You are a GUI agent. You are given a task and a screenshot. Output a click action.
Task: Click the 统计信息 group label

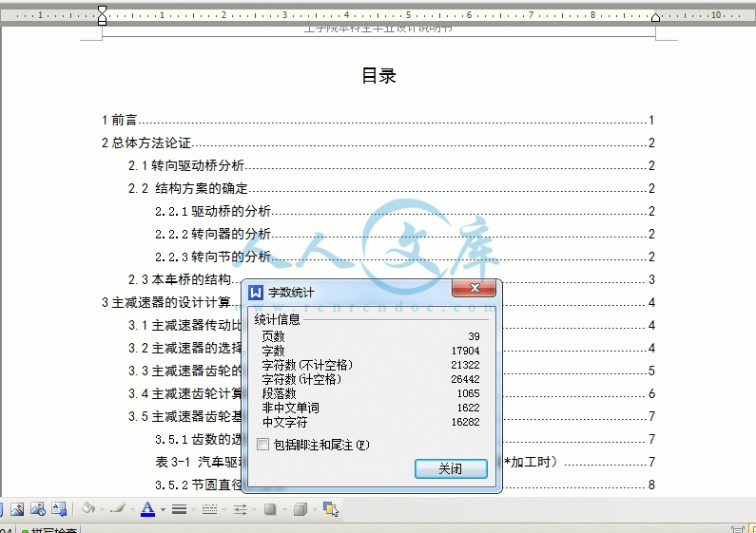pyautogui.click(x=278, y=319)
